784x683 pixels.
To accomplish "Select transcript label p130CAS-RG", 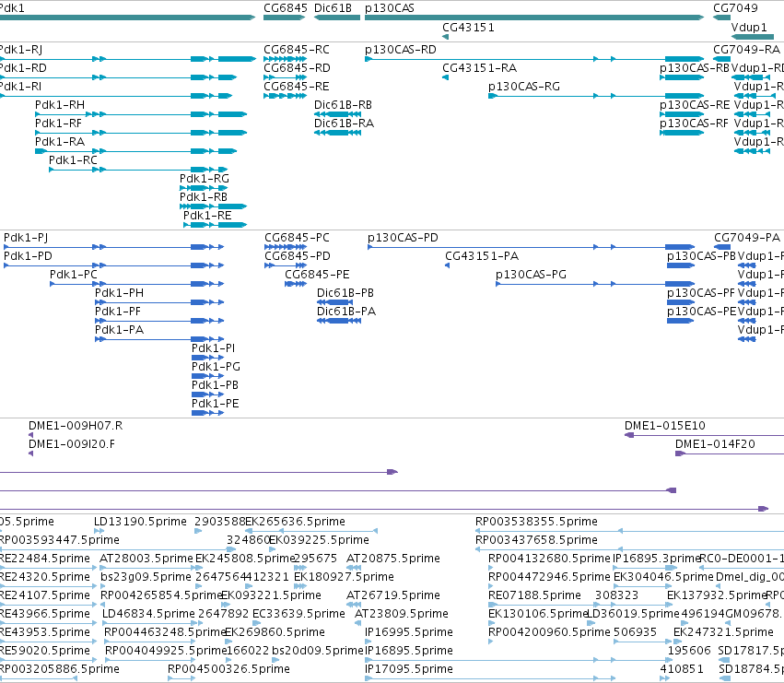I will coord(524,87).
